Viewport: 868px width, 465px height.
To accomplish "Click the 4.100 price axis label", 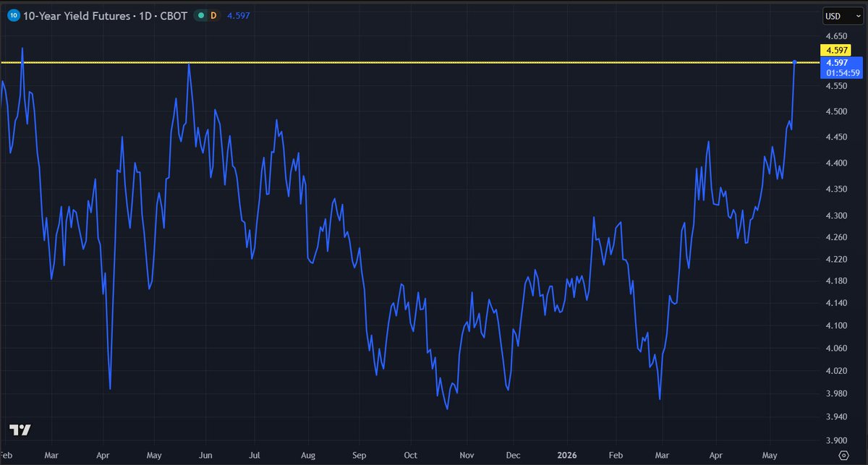I will (x=836, y=325).
